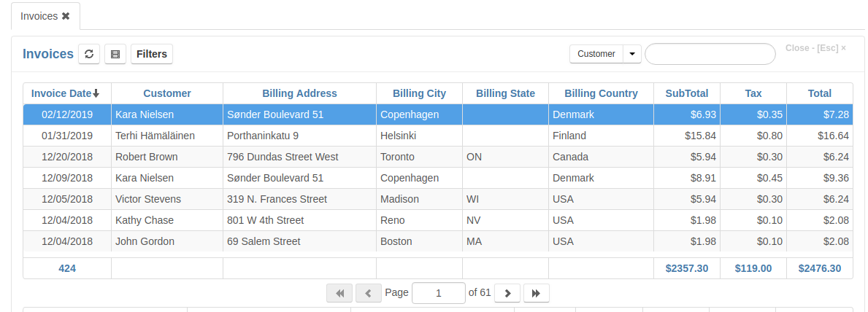
Task: Select the Victor Stevens customer cell
Action: pyautogui.click(x=167, y=198)
